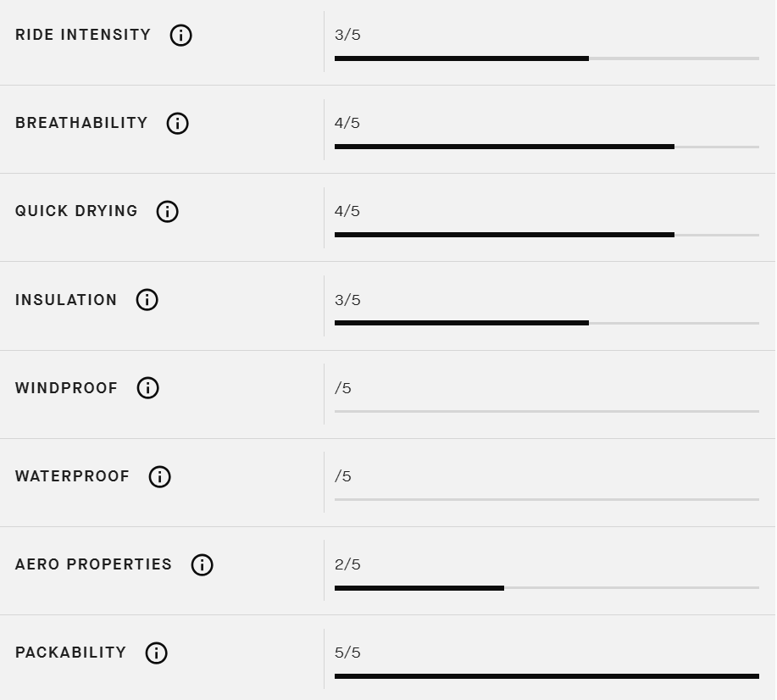Select the AERO PROPERTIES label
This screenshot has width=777, height=700.
tap(94, 564)
